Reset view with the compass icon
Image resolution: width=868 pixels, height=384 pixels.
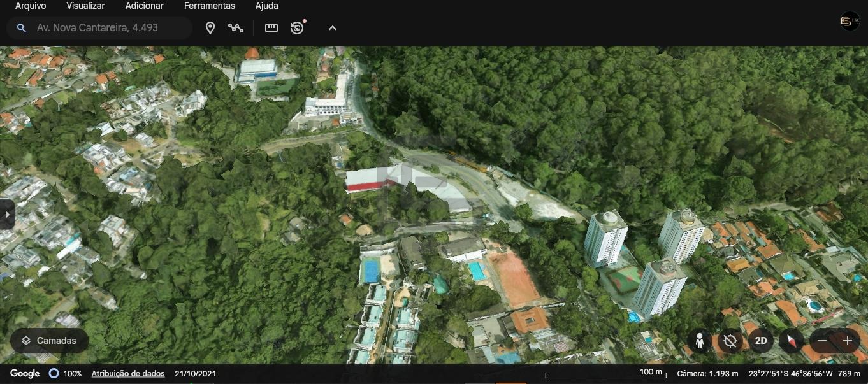(x=791, y=341)
